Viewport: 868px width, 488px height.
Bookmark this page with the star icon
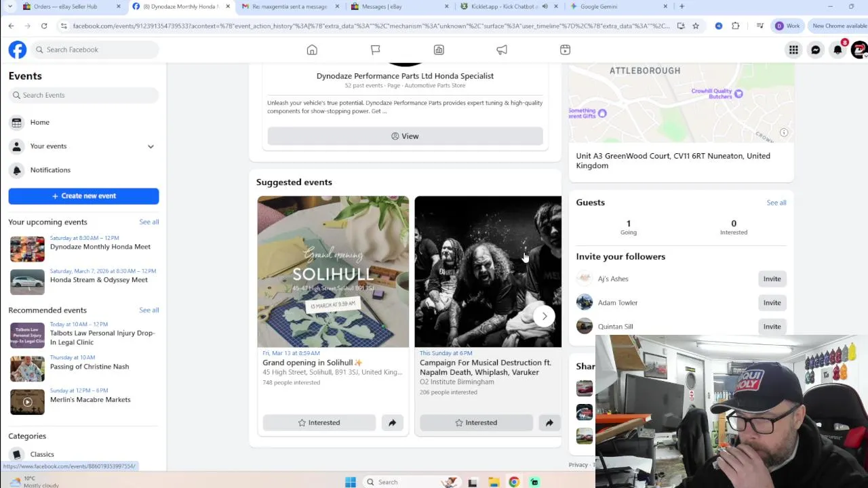coord(696,26)
